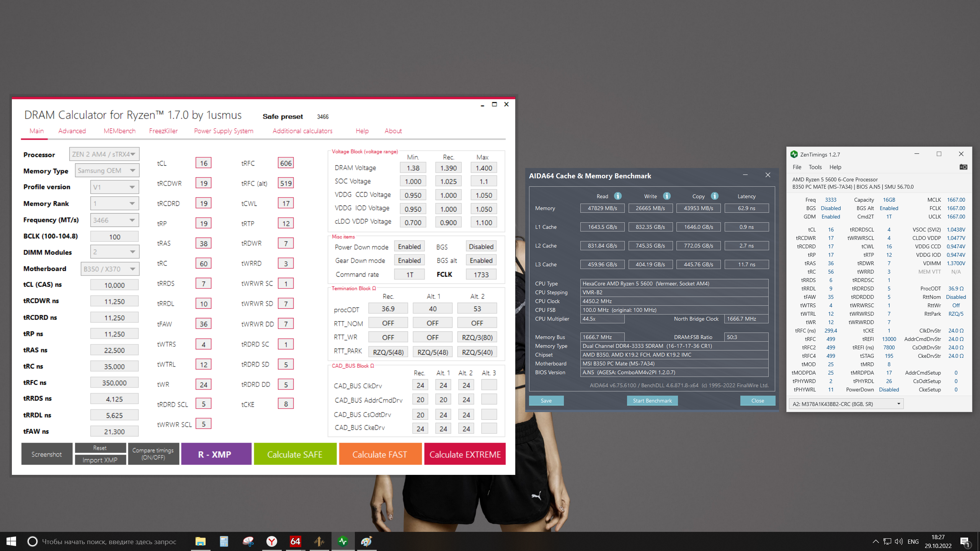The width and height of the screenshot is (980, 551).
Task: Open AIDA64 from the taskbar
Action: 295,541
